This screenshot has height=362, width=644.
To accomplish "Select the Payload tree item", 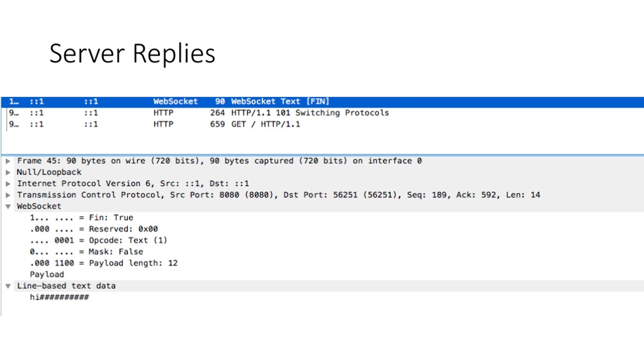I will 47,275.
